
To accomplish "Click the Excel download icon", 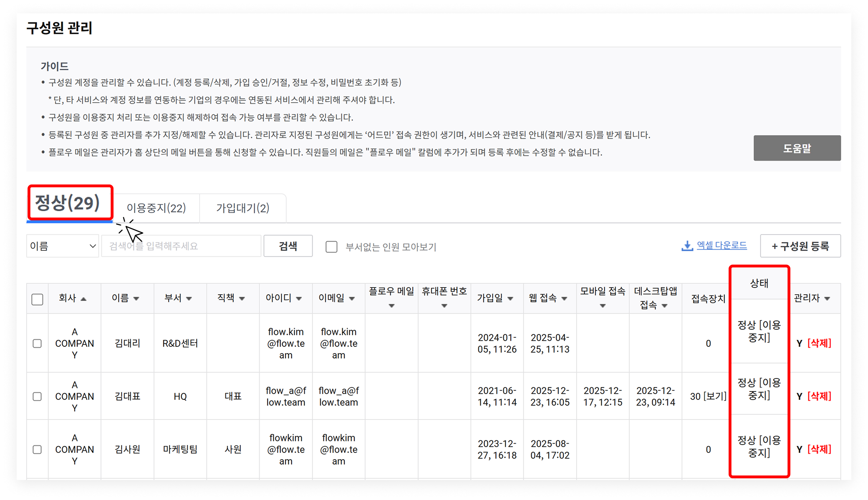I will [x=687, y=246].
